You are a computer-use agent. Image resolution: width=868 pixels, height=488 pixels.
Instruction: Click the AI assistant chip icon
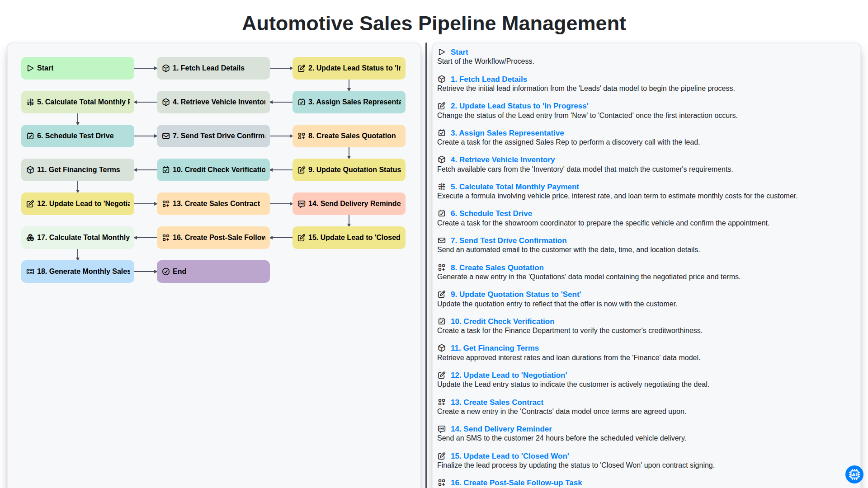[x=854, y=474]
